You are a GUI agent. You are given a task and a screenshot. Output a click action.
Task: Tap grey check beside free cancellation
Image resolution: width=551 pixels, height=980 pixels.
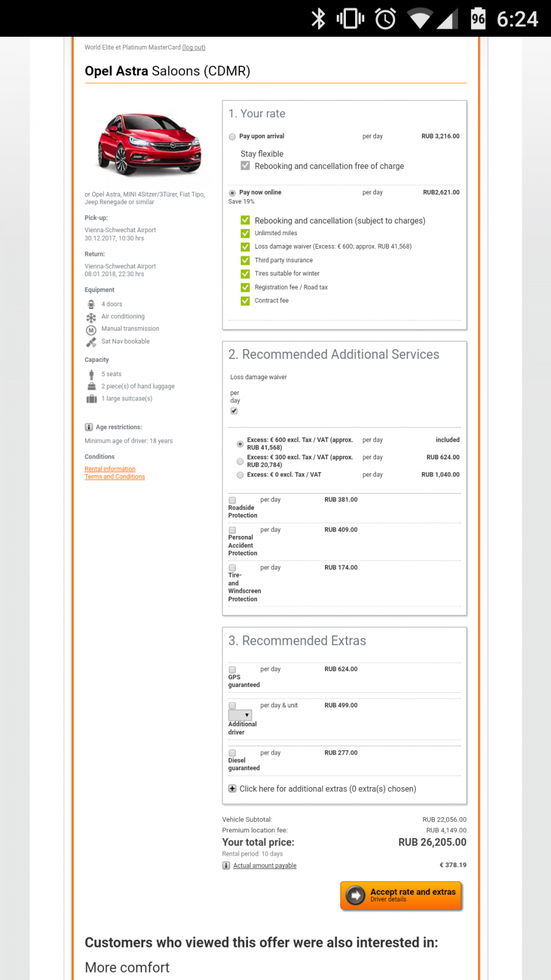[245, 166]
